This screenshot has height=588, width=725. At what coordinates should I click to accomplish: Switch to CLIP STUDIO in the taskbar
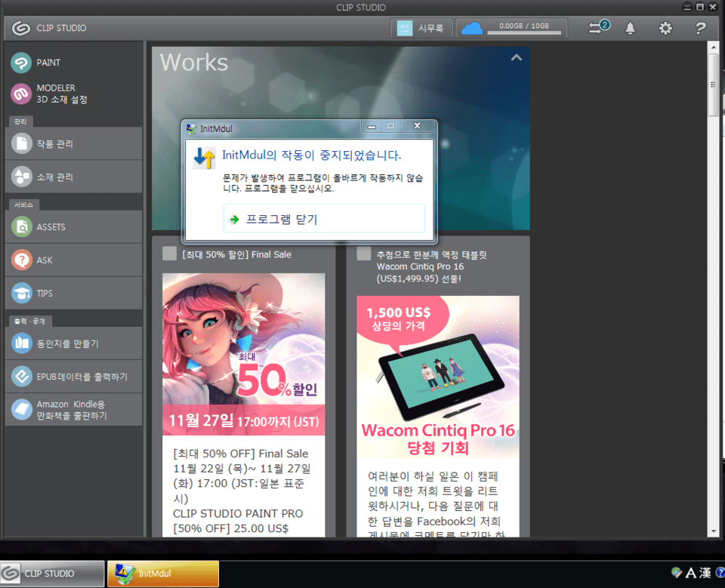(x=52, y=574)
